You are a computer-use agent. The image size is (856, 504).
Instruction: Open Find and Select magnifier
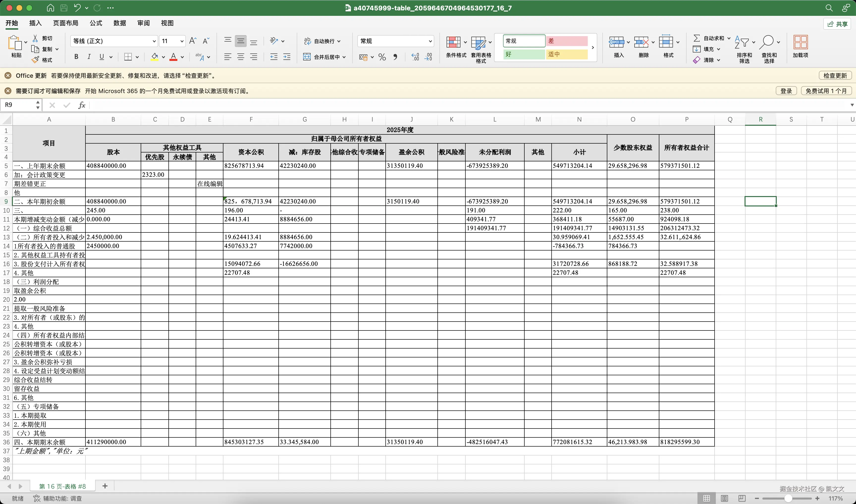pyautogui.click(x=766, y=42)
